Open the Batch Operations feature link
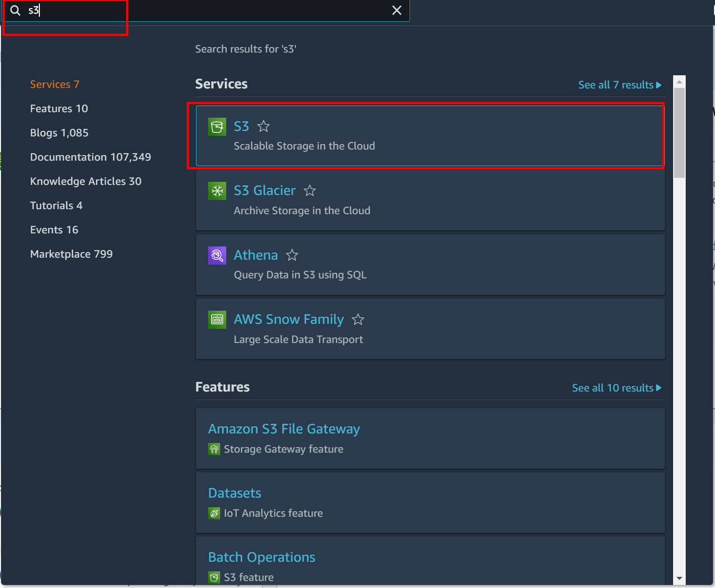The width and height of the screenshot is (715, 588). (262, 557)
